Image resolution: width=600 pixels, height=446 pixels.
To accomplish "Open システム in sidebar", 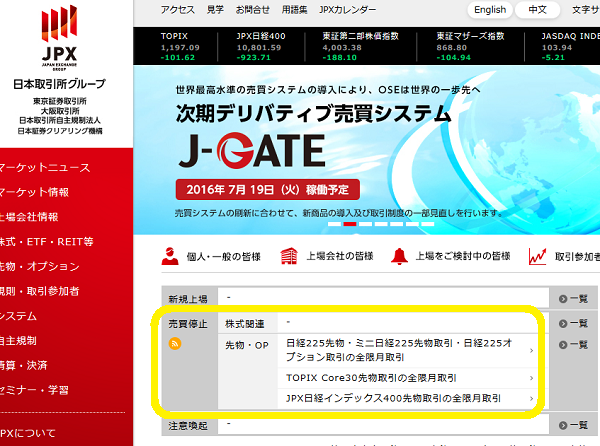I will [x=18, y=316].
